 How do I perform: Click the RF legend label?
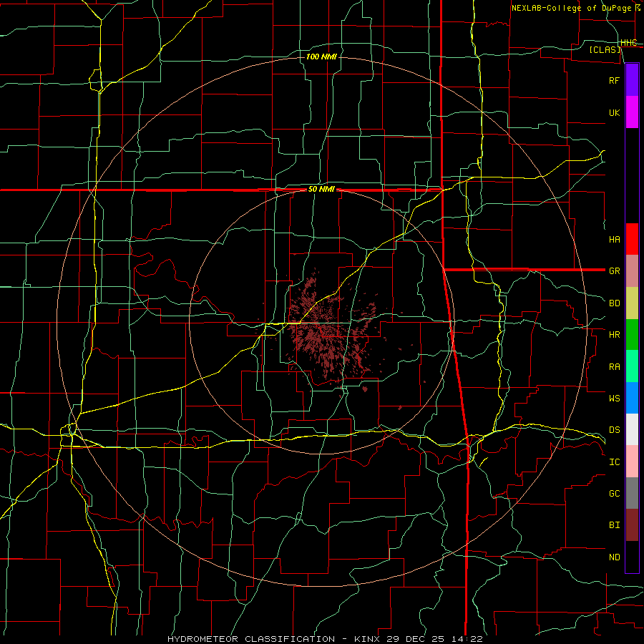pyautogui.click(x=614, y=81)
